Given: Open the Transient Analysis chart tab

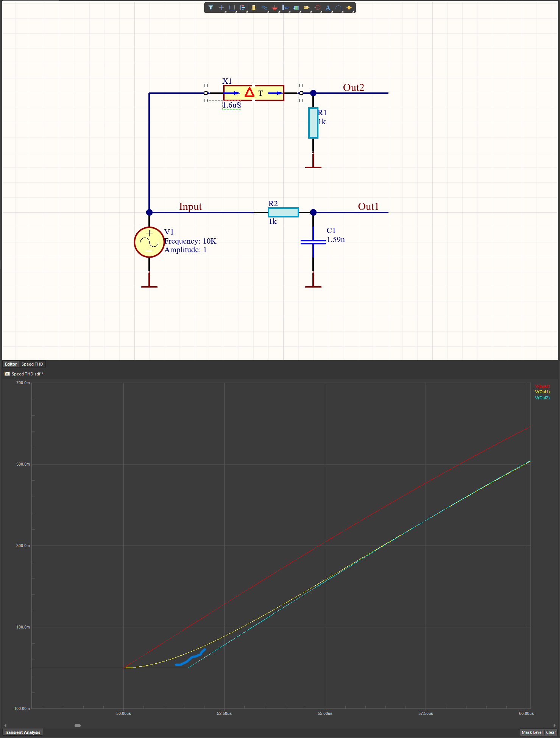Looking at the screenshot, I should pyautogui.click(x=22, y=732).
